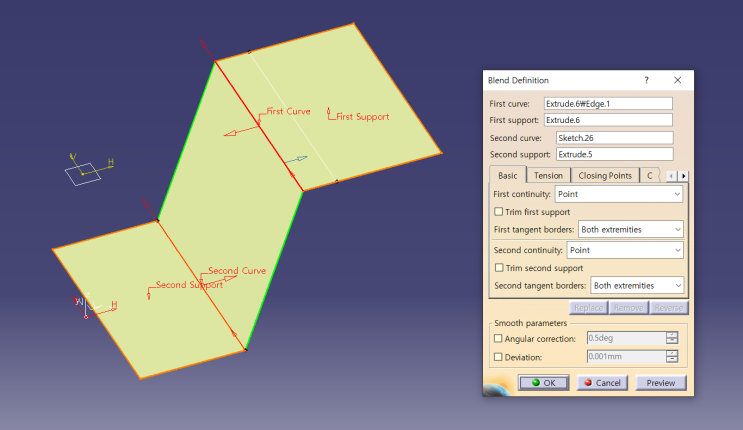Viewport: 743px width, 430px height.
Task: Click the First Support label in viewport
Action: point(362,117)
